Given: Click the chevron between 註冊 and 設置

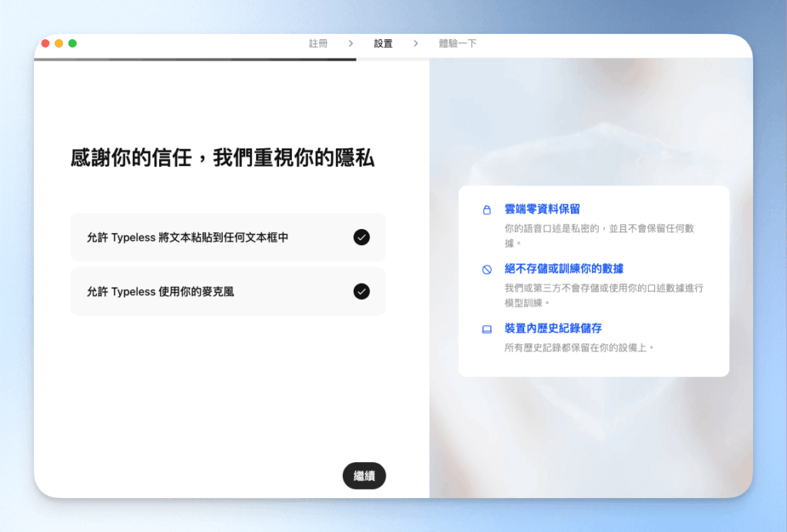Looking at the screenshot, I should click(350, 44).
